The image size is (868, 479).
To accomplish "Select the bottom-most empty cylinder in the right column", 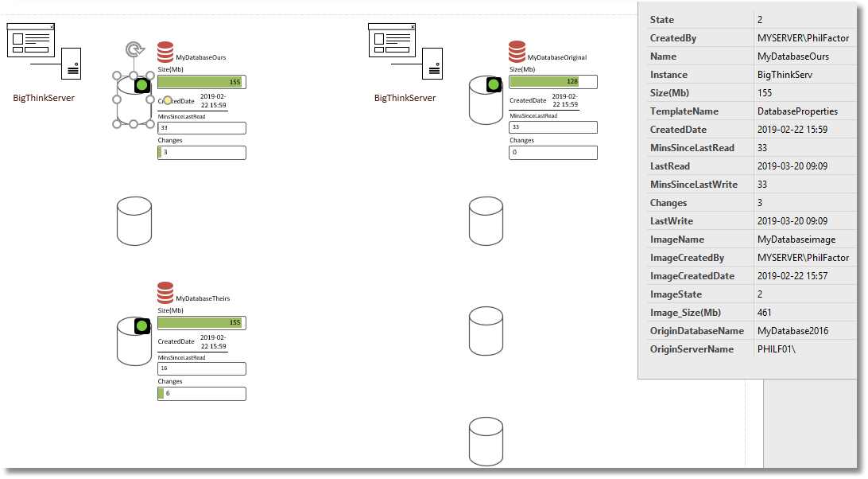I will click(x=486, y=442).
